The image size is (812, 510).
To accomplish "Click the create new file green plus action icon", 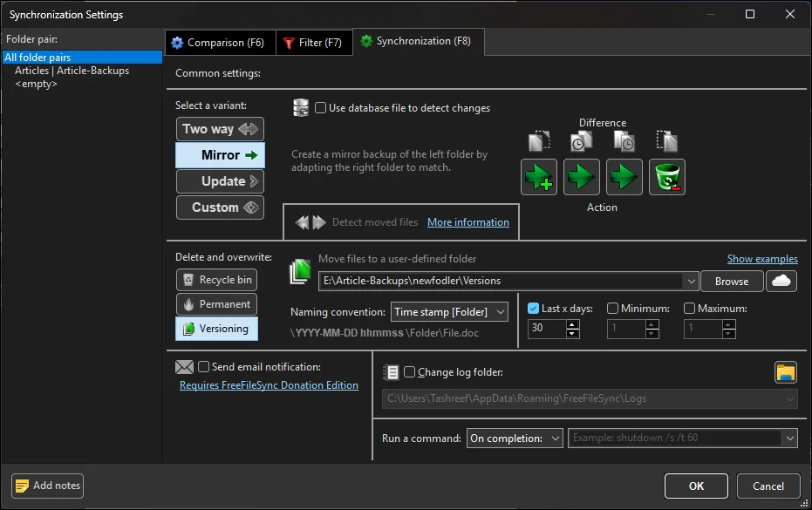I will pyautogui.click(x=538, y=177).
